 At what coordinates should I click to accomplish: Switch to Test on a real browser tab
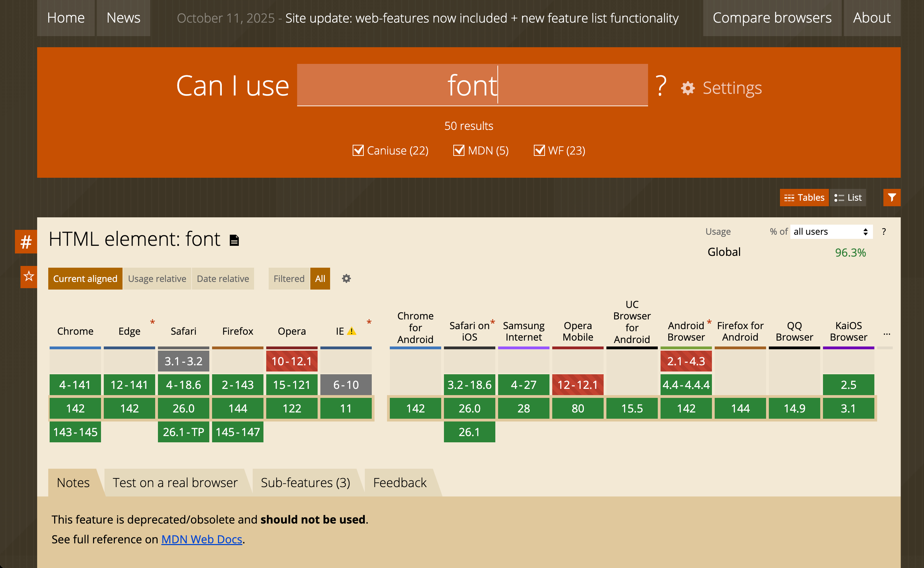point(175,482)
